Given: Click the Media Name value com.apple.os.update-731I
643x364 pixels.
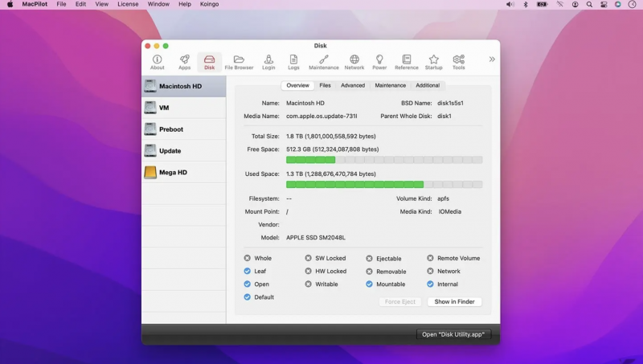Looking at the screenshot, I should click(321, 117).
